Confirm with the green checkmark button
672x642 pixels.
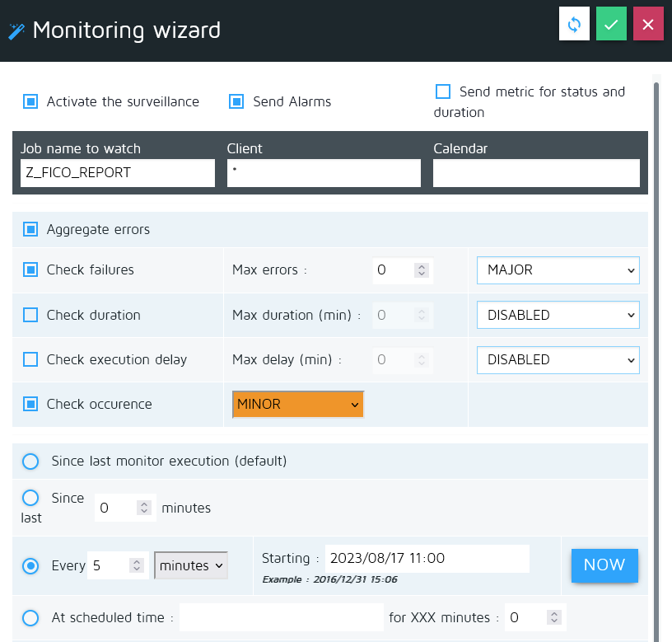[x=610, y=24]
